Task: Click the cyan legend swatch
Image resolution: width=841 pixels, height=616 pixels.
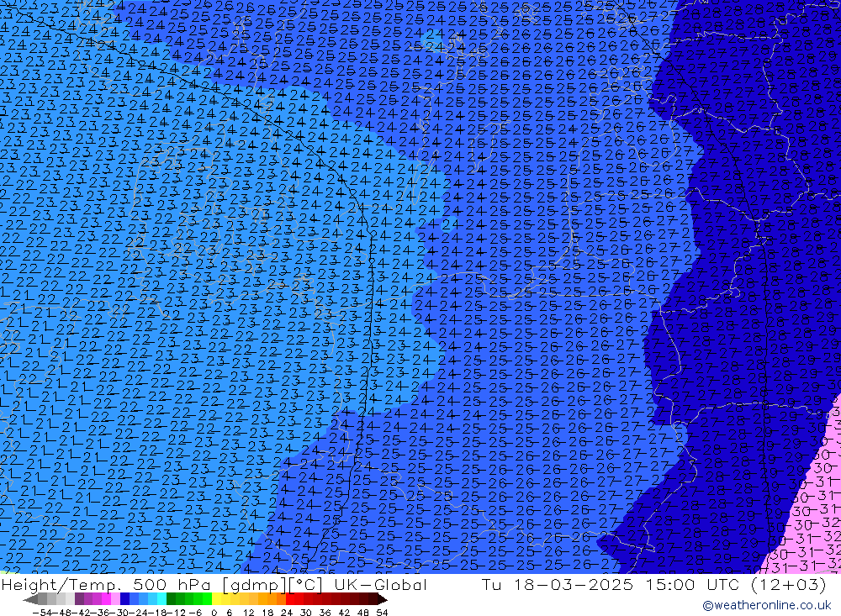Action: [161, 599]
